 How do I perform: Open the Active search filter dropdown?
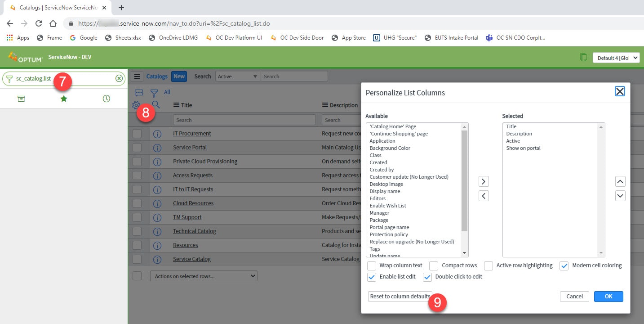238,76
